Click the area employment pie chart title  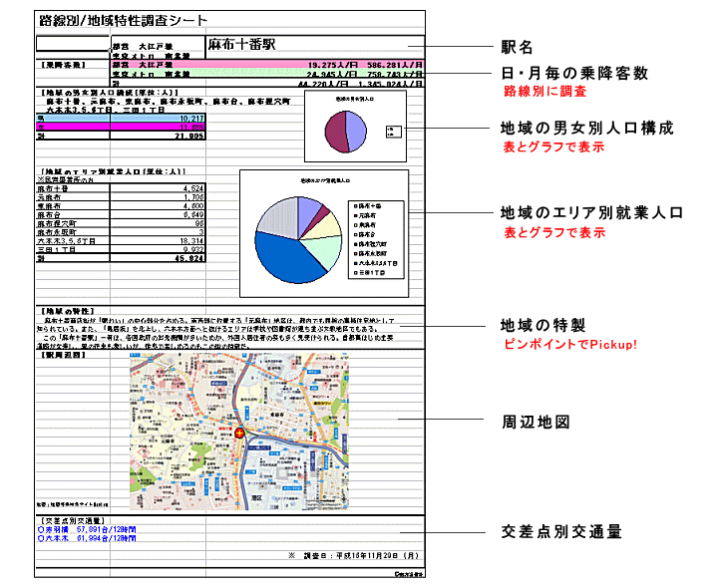tap(325, 180)
